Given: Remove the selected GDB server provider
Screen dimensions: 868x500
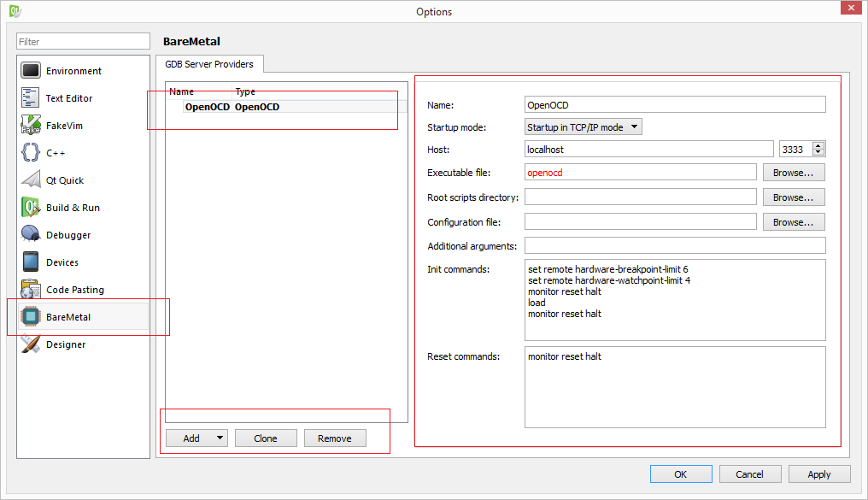Looking at the screenshot, I should 334,438.
